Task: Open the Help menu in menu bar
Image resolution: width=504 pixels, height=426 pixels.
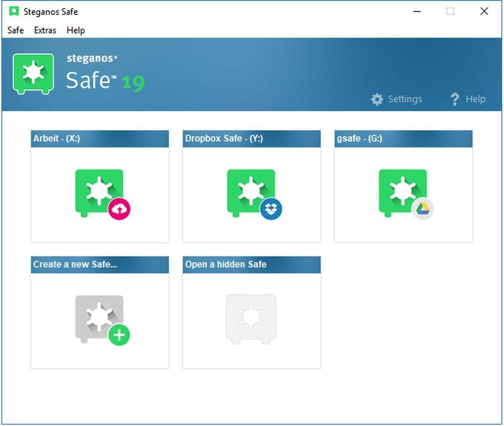Action: coord(76,30)
